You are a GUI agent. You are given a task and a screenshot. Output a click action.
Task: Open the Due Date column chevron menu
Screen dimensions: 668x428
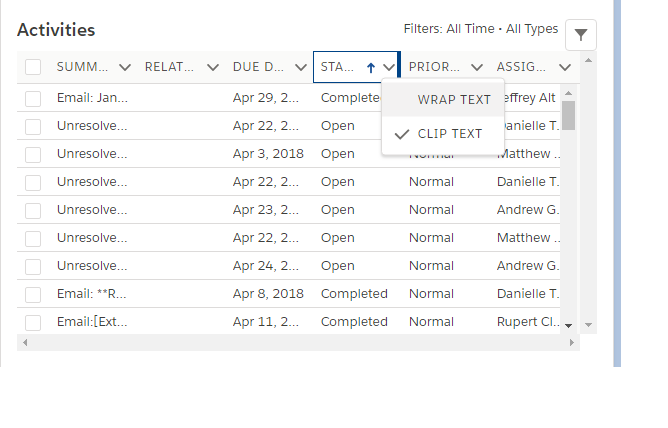301,68
